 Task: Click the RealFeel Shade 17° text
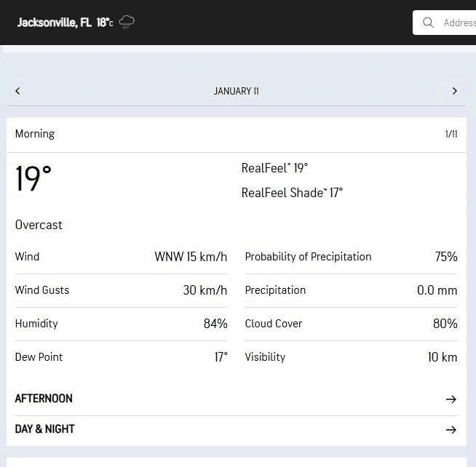(292, 193)
